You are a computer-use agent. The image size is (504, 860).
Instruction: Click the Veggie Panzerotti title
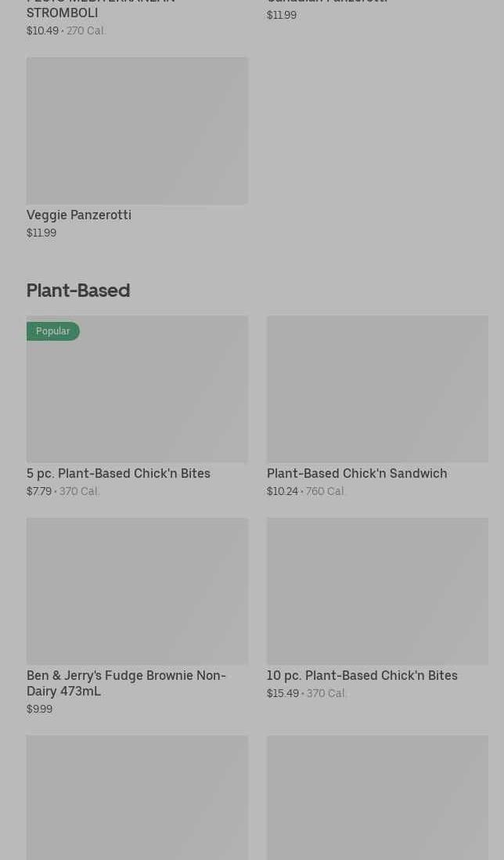[79, 215]
